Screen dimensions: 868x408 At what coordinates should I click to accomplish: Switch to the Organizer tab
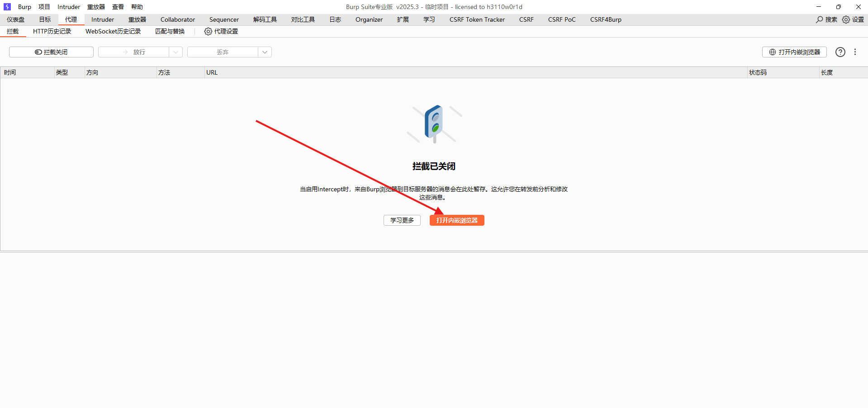[x=369, y=19]
